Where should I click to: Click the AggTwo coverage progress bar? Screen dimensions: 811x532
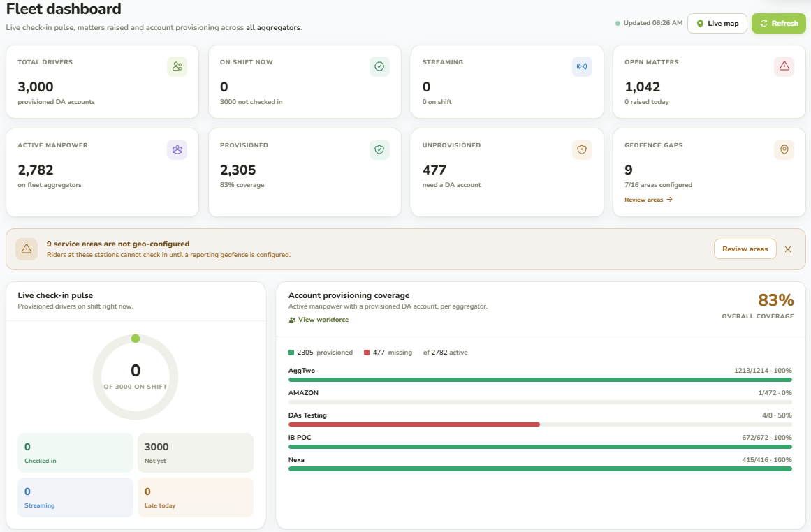pyautogui.click(x=540, y=380)
